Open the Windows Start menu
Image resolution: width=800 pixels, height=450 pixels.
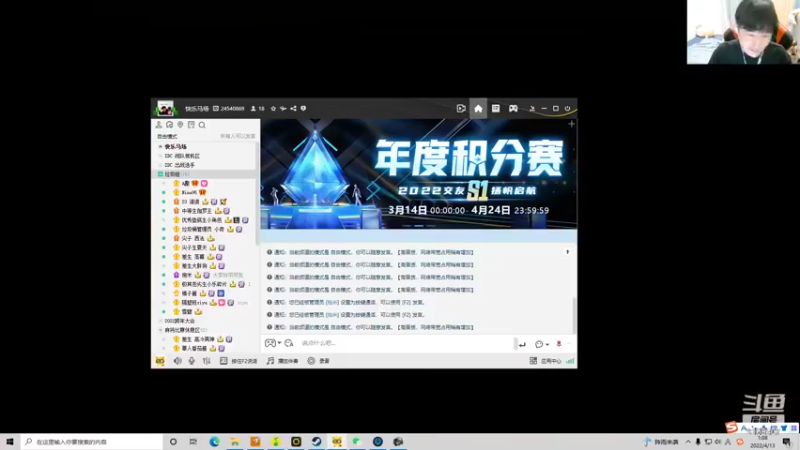(10, 442)
